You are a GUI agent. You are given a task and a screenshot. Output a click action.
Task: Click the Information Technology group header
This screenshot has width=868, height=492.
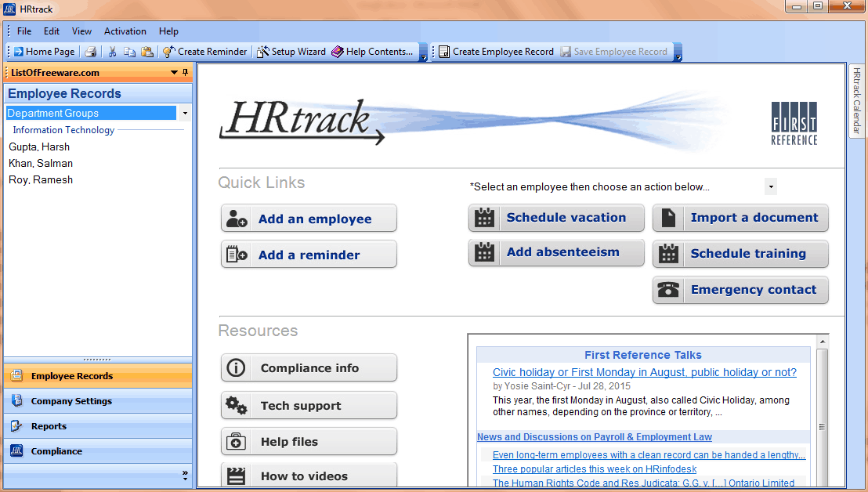[63, 130]
